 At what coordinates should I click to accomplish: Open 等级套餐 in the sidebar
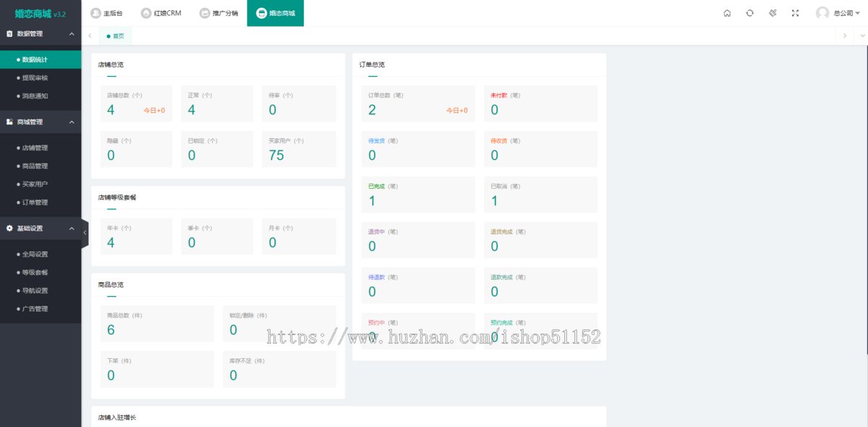[41, 272]
